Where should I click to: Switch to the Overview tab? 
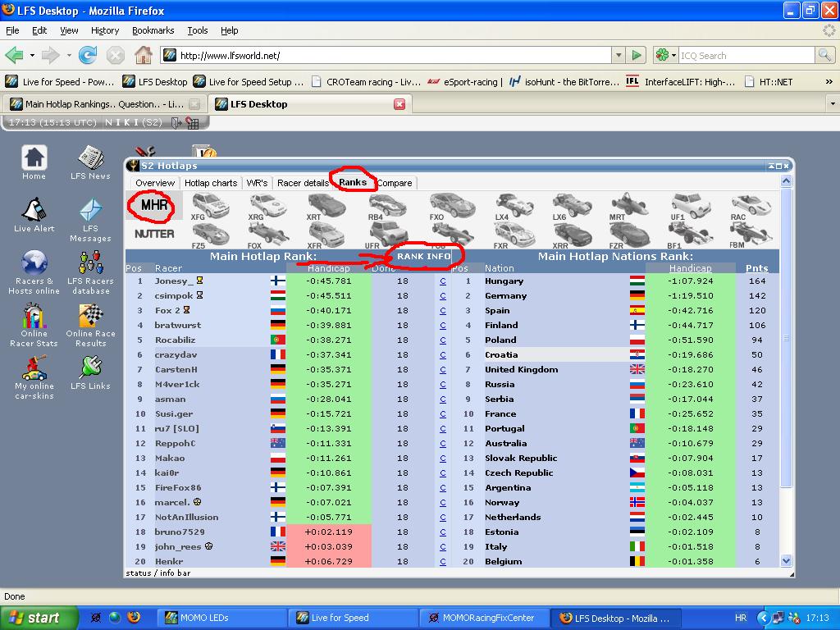click(155, 183)
